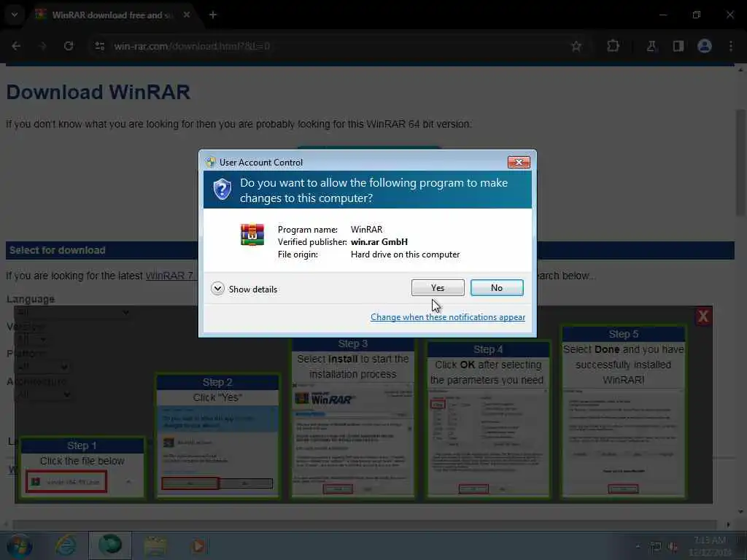Screen dimensions: 747x560
Task: Toggle the browser side panel icon
Action: (x=678, y=46)
